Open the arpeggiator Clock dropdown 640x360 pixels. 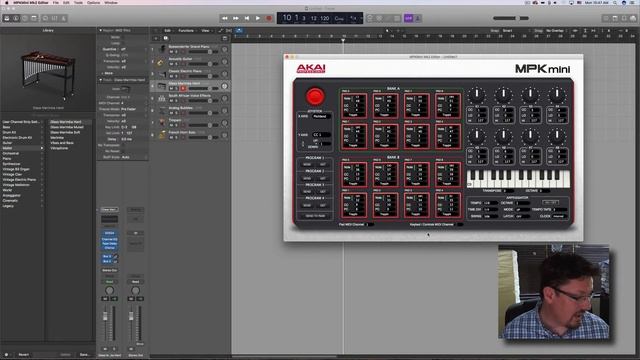[x=559, y=216]
